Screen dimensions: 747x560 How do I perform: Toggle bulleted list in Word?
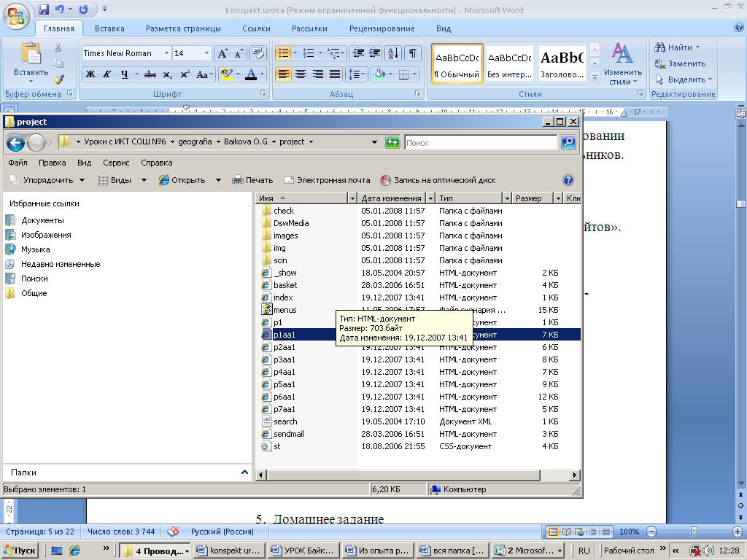(x=283, y=53)
